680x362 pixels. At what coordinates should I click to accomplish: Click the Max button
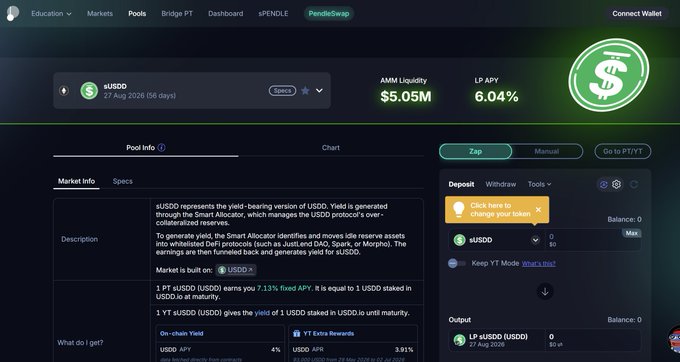tap(631, 233)
